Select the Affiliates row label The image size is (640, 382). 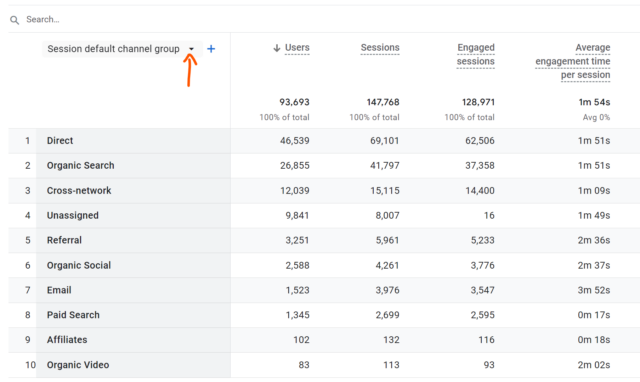coord(67,340)
